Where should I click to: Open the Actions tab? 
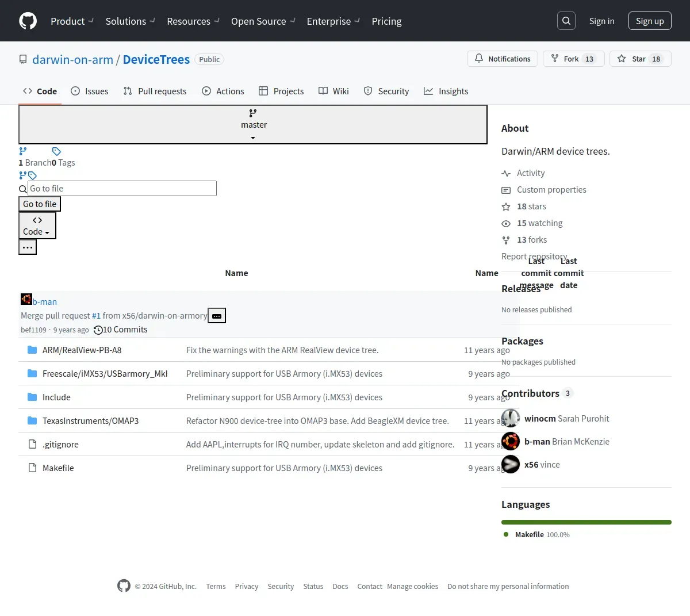point(223,91)
